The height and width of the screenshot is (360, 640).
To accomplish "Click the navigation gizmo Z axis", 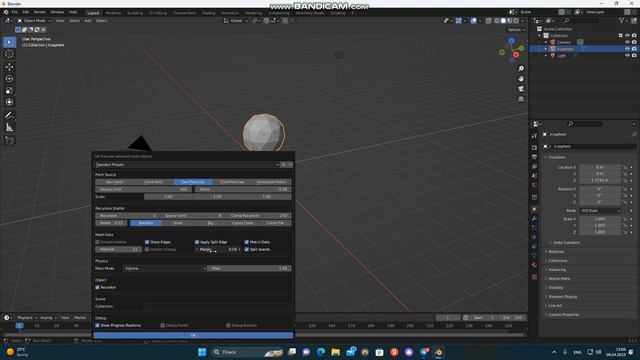I will tap(511, 41).
